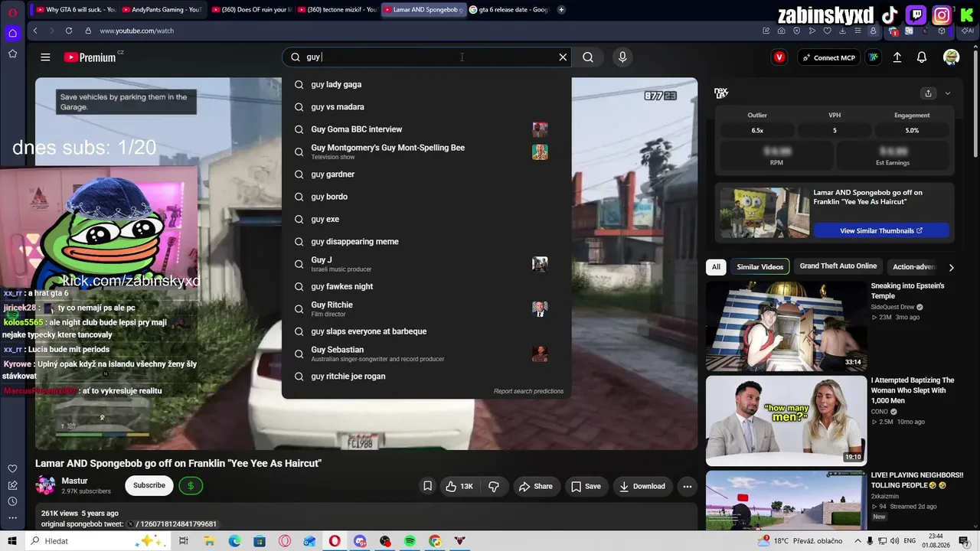Viewport: 980px width, 551px height.
Task: Select the 'All' filter chip
Action: coord(716,266)
